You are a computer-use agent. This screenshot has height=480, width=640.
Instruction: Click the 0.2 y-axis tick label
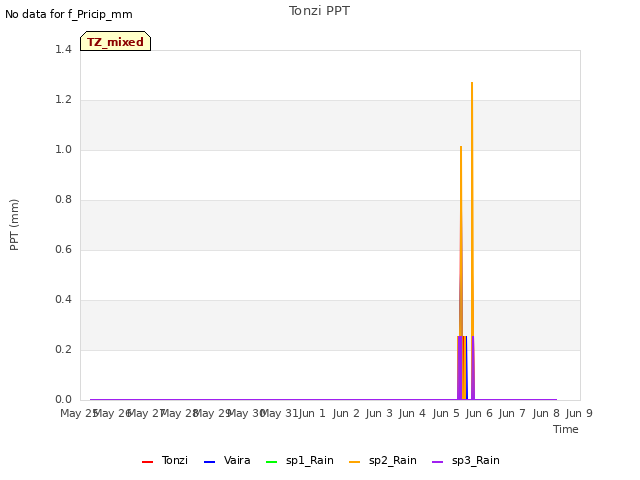click(63, 349)
